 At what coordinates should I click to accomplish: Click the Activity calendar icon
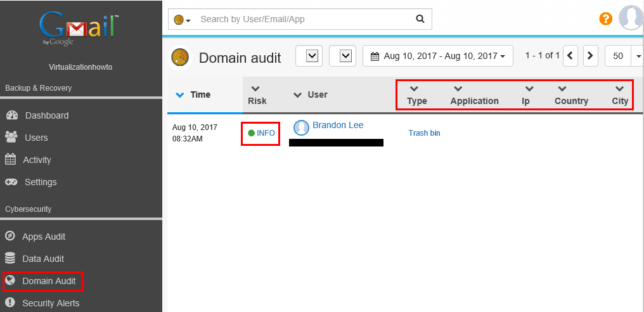coord(10,159)
